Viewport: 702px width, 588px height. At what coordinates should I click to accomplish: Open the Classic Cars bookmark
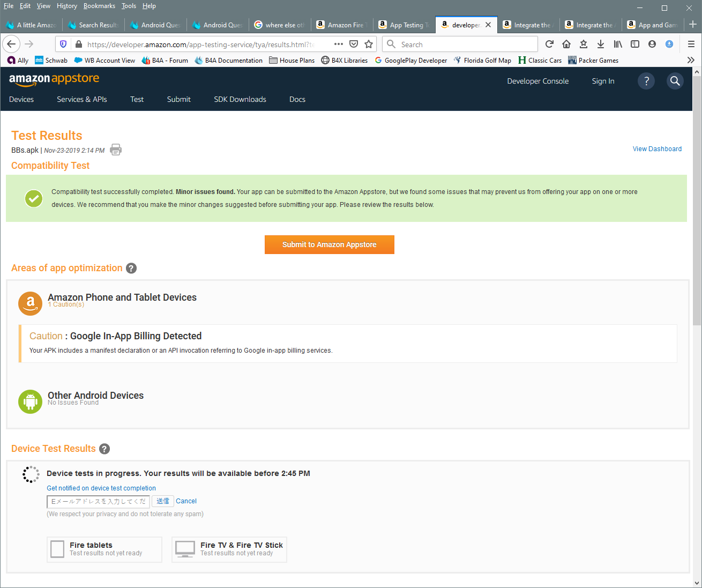540,60
